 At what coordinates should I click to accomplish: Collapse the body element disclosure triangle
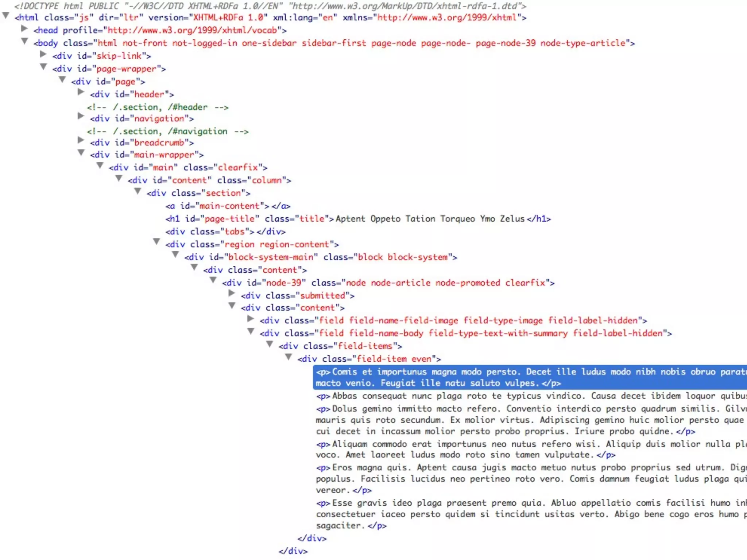pyautogui.click(x=24, y=41)
